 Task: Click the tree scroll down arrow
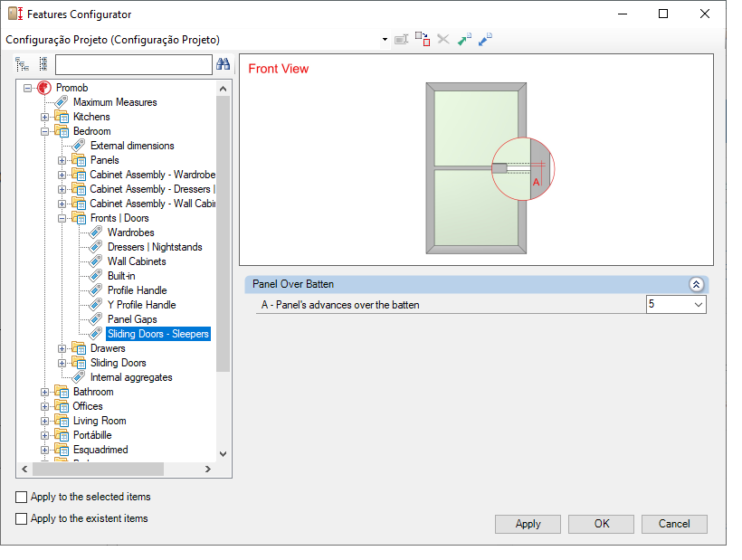coord(223,454)
